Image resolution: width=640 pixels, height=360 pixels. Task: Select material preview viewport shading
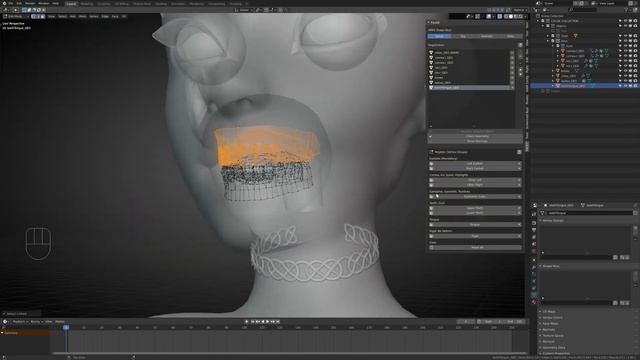516,16
